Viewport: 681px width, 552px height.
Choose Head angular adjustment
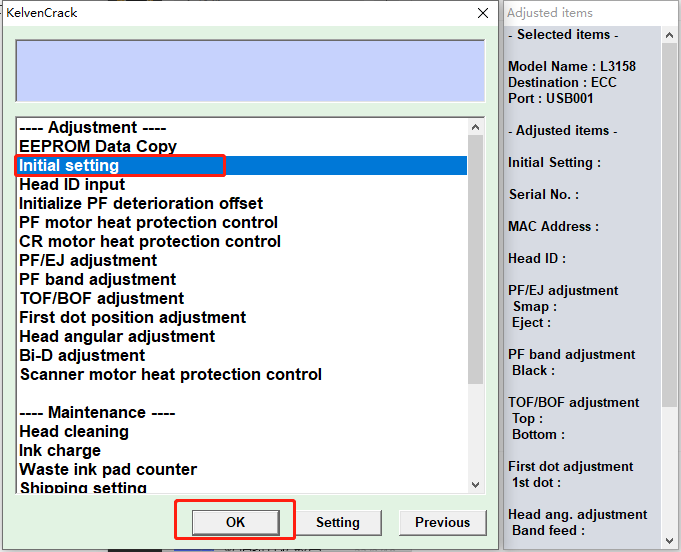pos(117,337)
